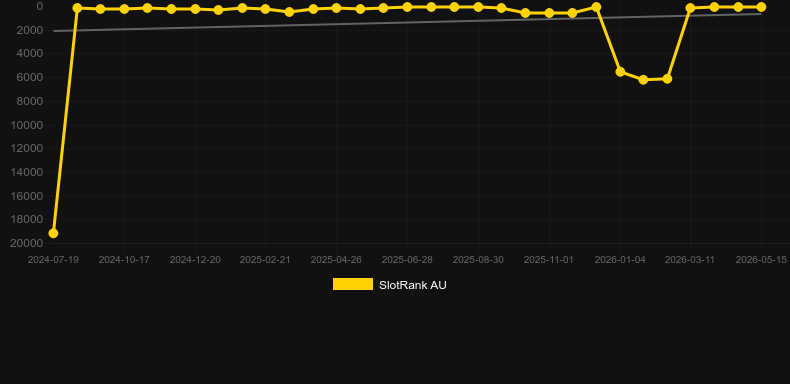Select the lowest dip point just above 6000
This screenshot has width=790, height=384.
click(x=643, y=80)
